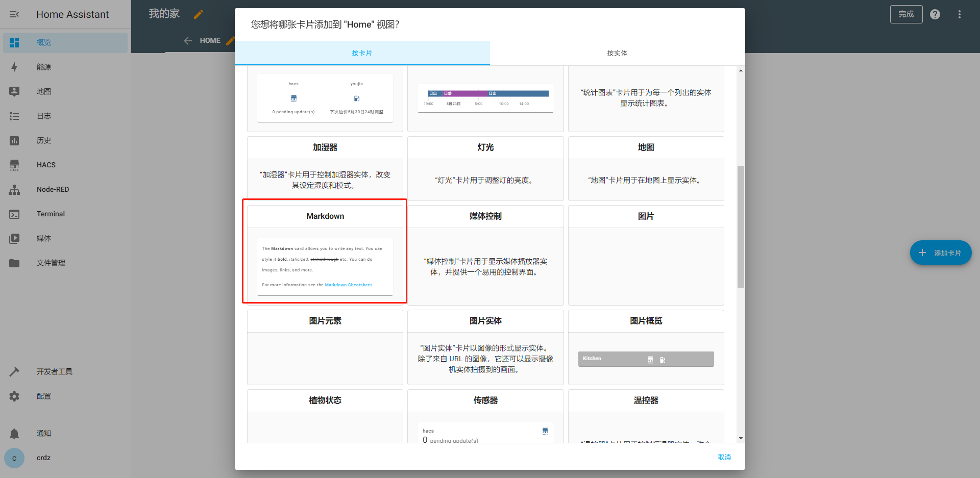Collapse the sidebar with hamburger menu icon

tap(14, 14)
